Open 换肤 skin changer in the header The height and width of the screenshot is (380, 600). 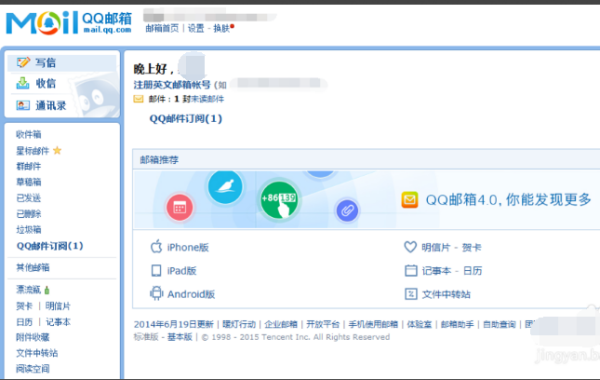(x=222, y=28)
